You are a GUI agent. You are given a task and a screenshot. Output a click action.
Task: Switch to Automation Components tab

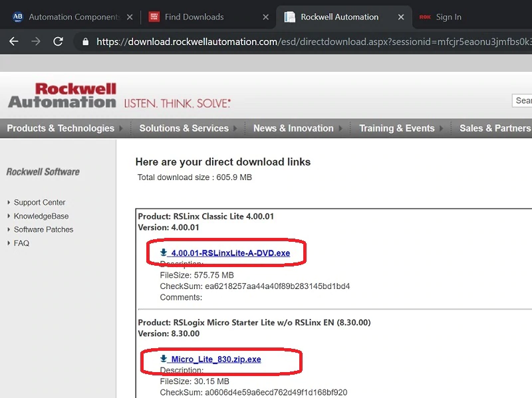click(x=72, y=17)
